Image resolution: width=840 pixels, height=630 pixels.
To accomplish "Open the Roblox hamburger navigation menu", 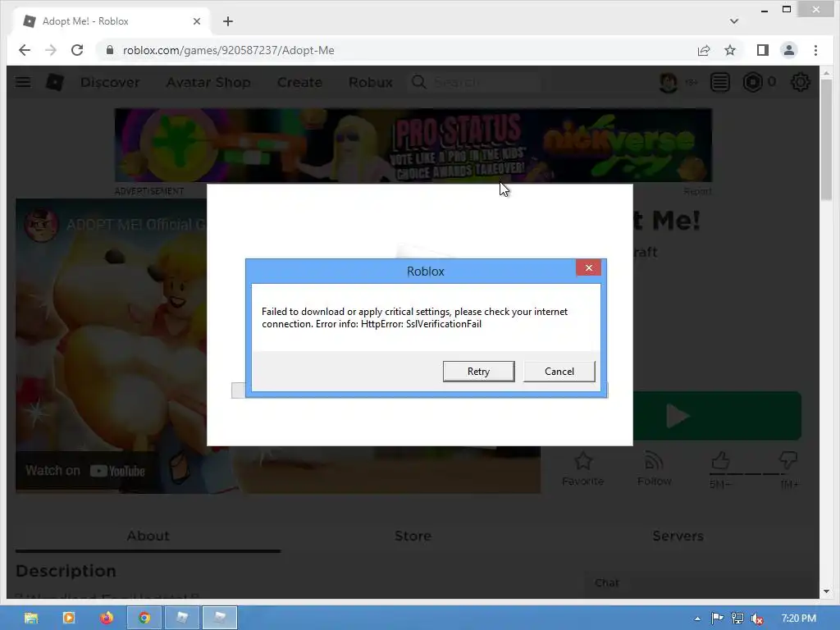I will 23,82.
